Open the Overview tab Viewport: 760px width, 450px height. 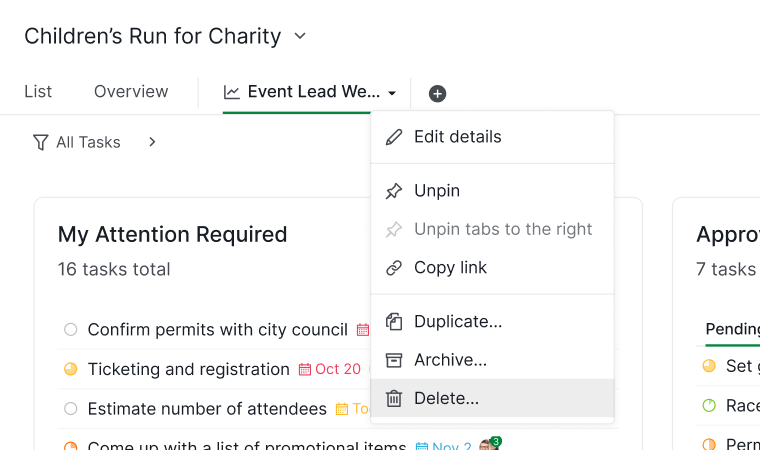131,92
